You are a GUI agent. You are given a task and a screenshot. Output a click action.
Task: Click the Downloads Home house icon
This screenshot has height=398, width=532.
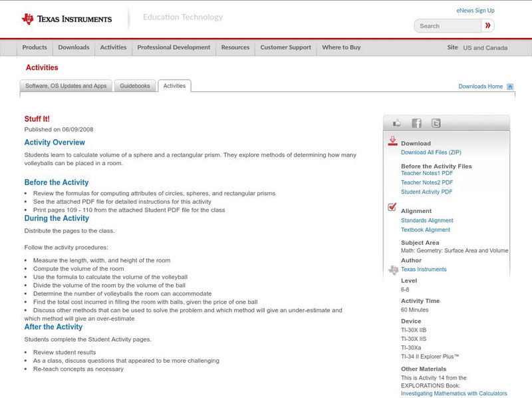click(510, 87)
